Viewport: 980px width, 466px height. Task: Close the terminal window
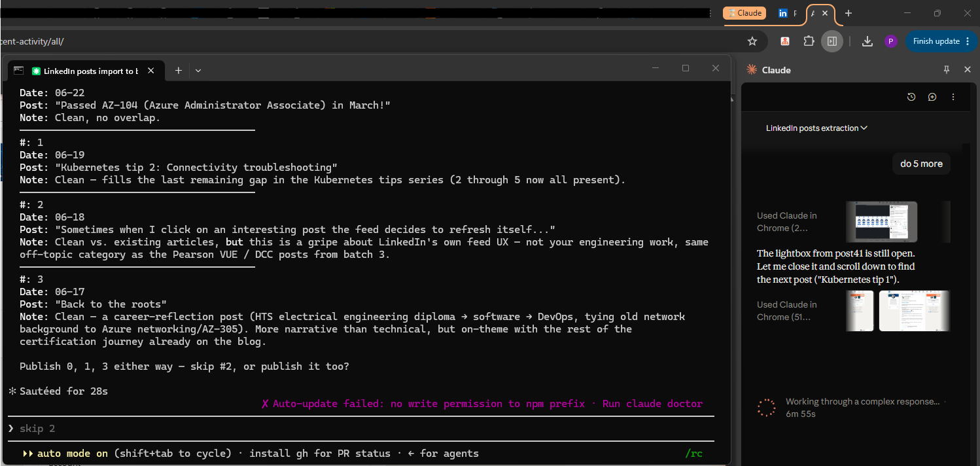click(x=716, y=68)
